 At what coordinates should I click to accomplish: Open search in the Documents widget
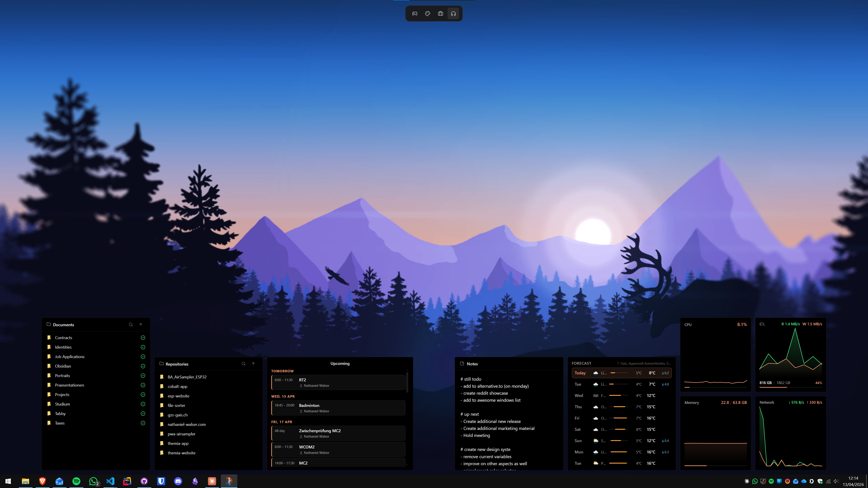pyautogui.click(x=131, y=324)
